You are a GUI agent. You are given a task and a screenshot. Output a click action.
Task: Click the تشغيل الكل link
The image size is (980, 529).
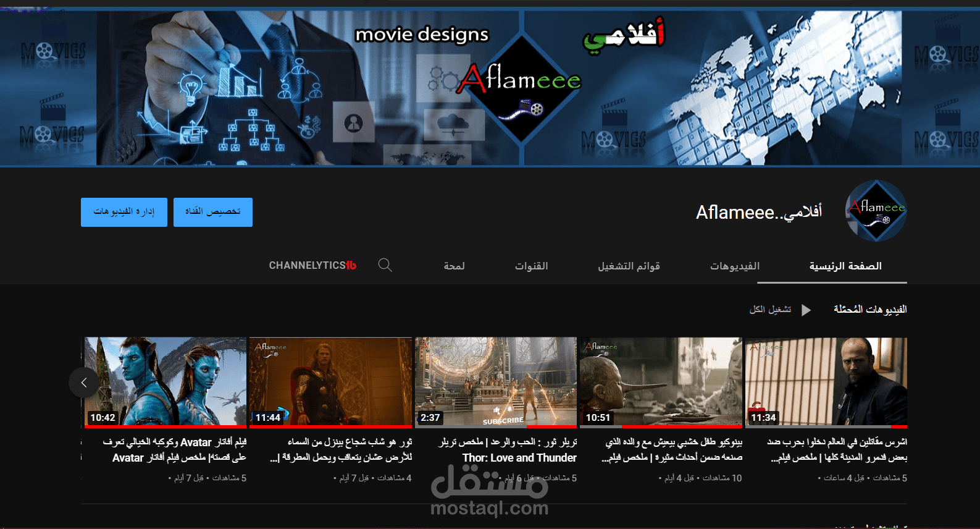point(770,309)
